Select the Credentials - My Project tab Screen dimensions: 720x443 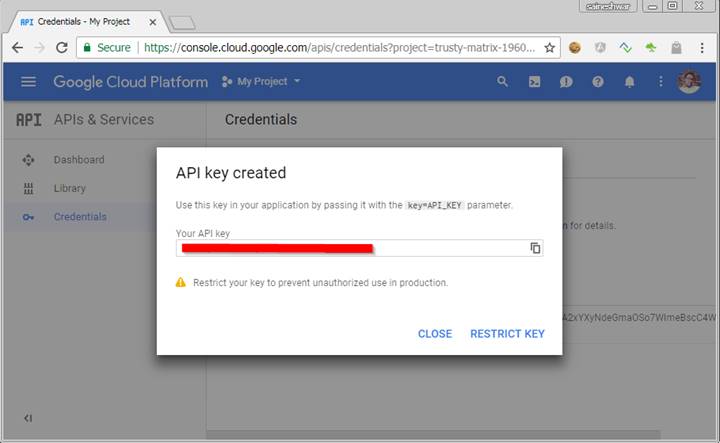coord(84,22)
